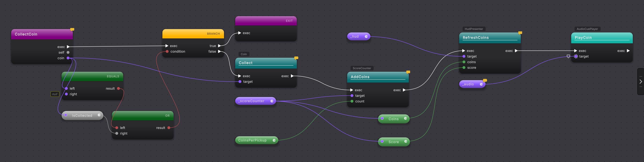
Task: Click the exec input port on Collect node
Action: point(239,76)
